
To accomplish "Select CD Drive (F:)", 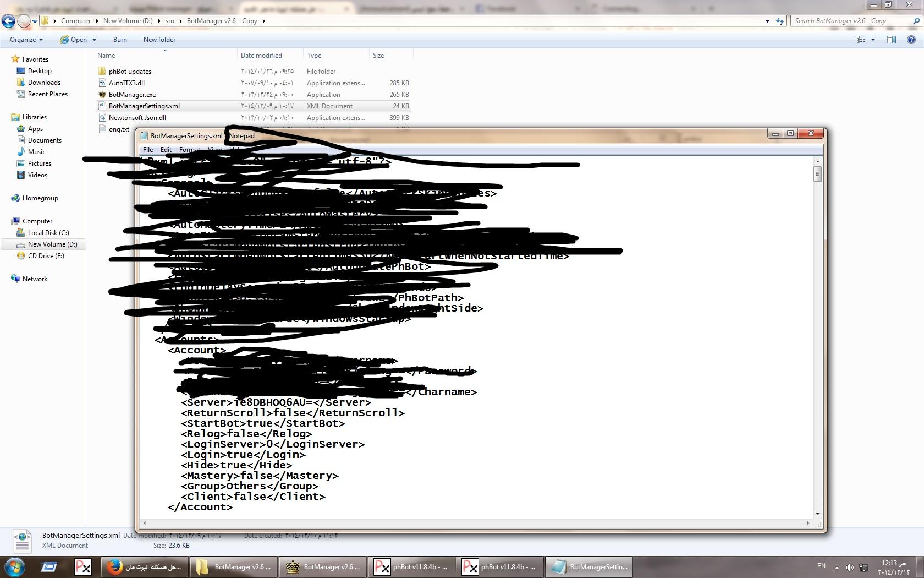I will [46, 256].
